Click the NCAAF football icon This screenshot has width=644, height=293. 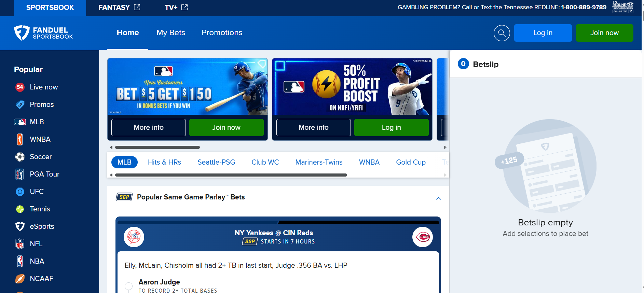click(x=20, y=279)
